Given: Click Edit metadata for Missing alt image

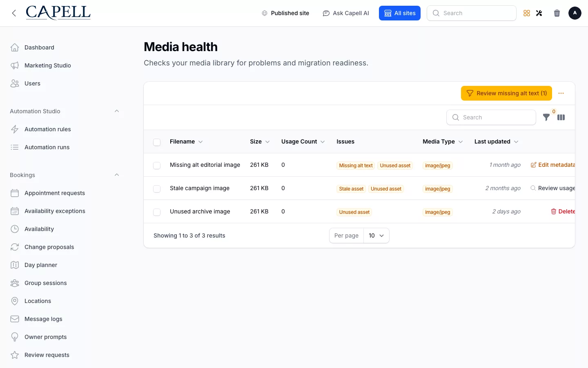Looking at the screenshot, I should pyautogui.click(x=553, y=165).
